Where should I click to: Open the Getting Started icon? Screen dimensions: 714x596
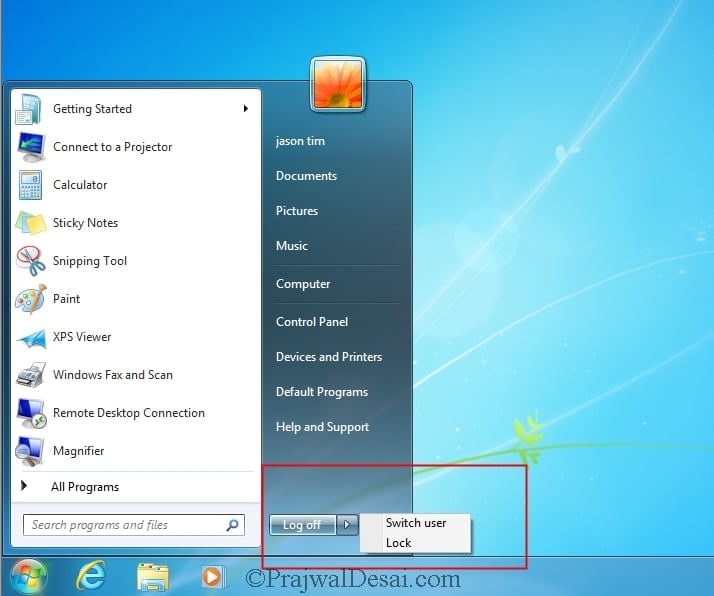click(x=29, y=109)
